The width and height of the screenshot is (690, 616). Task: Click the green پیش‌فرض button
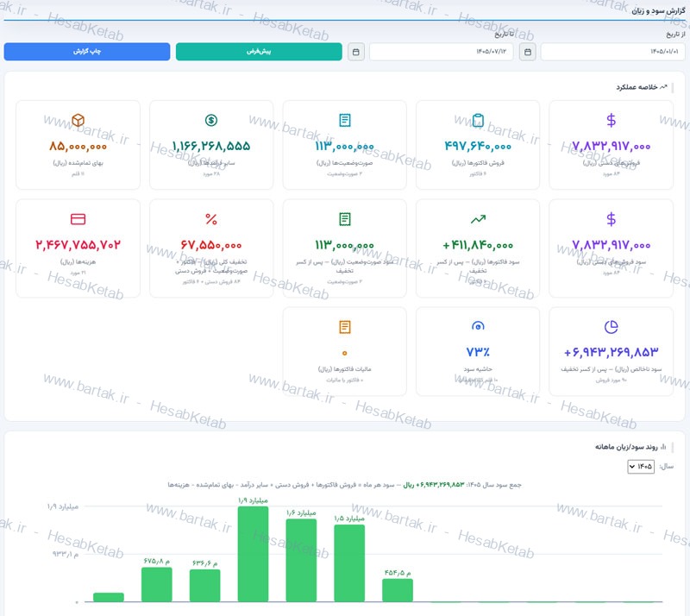[x=259, y=52]
